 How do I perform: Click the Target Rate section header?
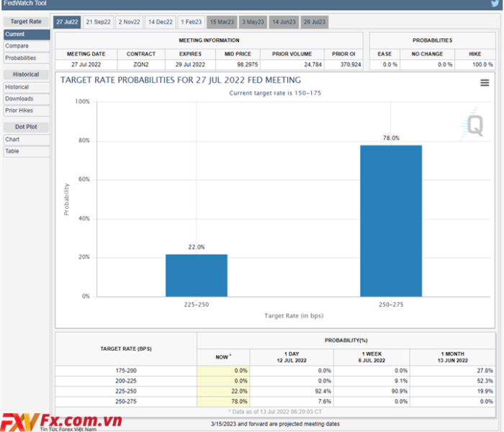coord(26,22)
